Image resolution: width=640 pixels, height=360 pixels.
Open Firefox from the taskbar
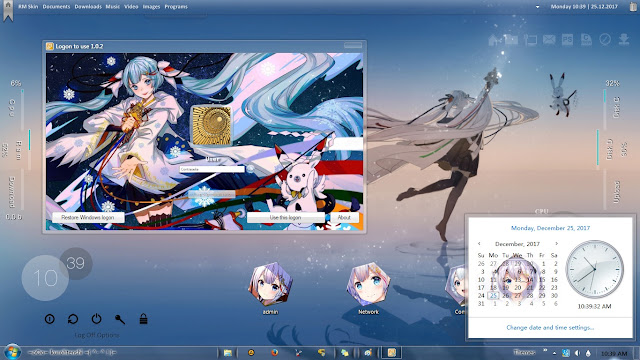[x=275, y=352]
